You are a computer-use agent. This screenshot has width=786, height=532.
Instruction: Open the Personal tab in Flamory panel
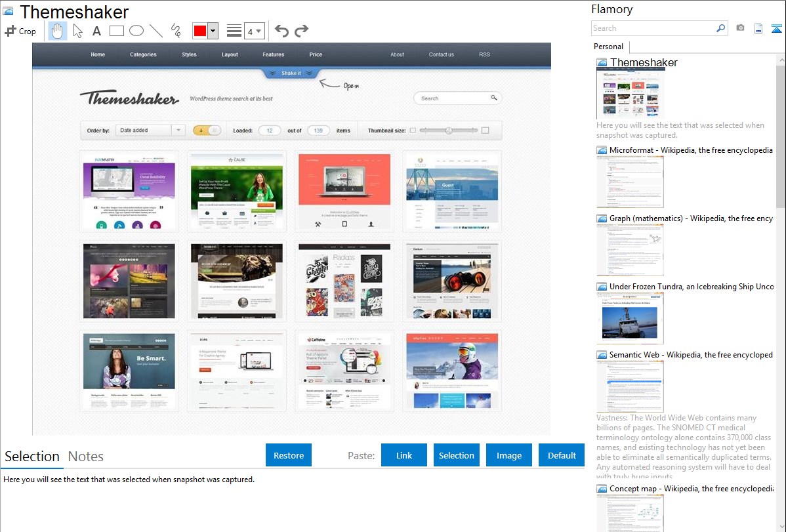click(x=608, y=47)
